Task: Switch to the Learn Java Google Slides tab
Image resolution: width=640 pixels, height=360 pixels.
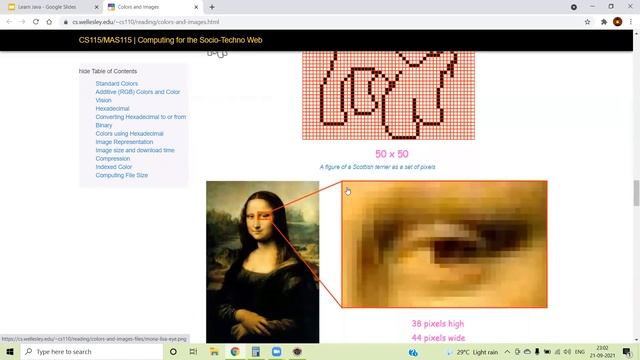Action: click(47, 7)
